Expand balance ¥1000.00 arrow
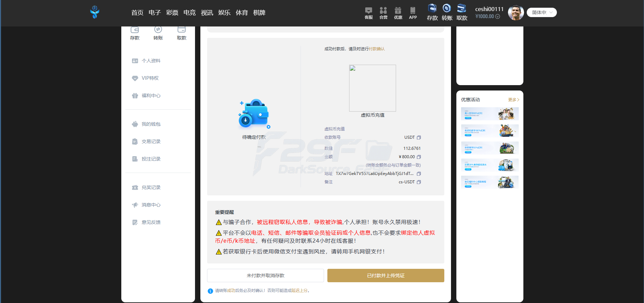Image resolution: width=644 pixels, height=303 pixels. (498, 16)
